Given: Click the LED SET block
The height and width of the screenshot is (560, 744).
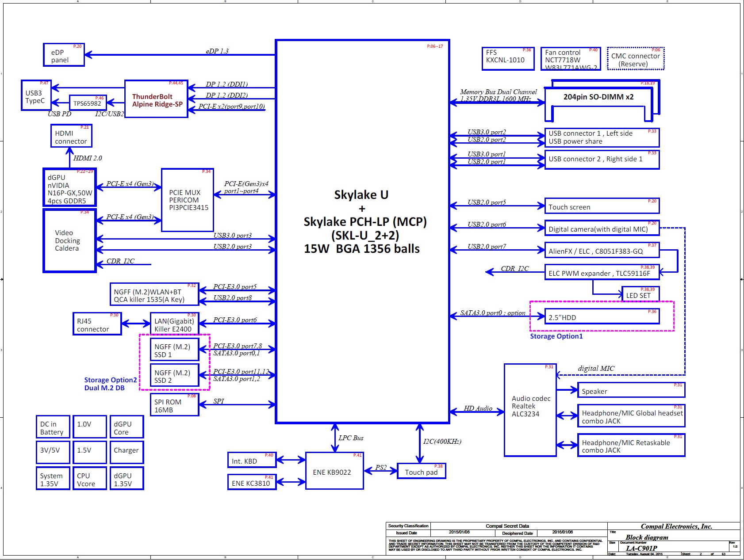Looking at the screenshot, I should pyautogui.click(x=640, y=295).
